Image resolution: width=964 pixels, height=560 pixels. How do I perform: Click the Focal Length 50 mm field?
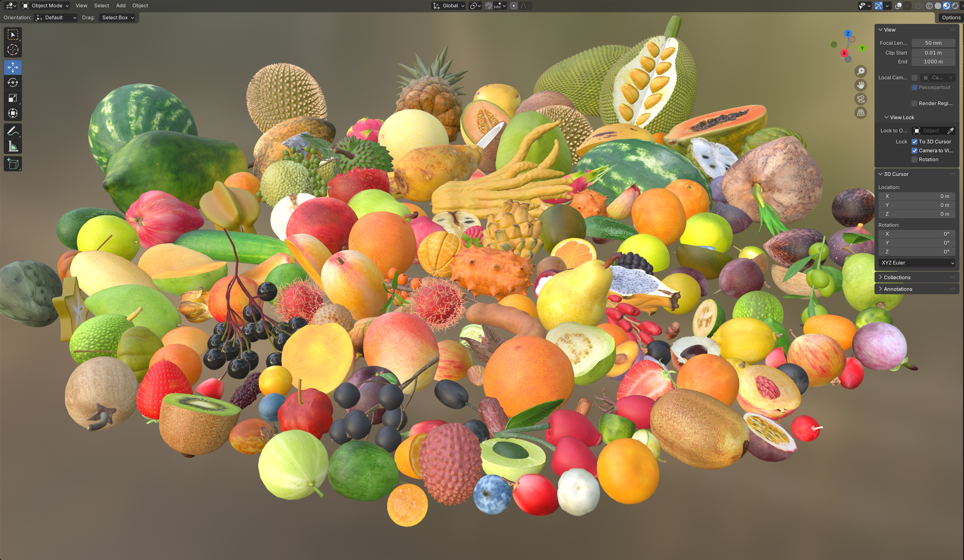(933, 43)
